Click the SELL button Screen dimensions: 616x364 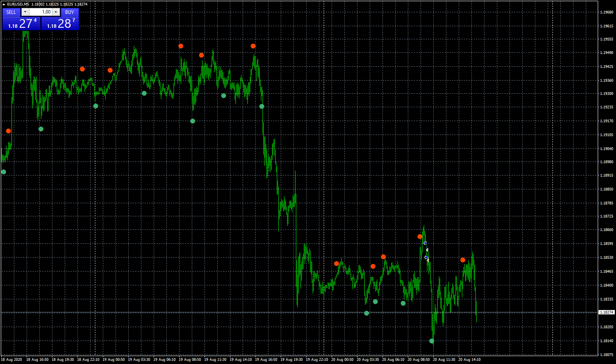pos(11,12)
